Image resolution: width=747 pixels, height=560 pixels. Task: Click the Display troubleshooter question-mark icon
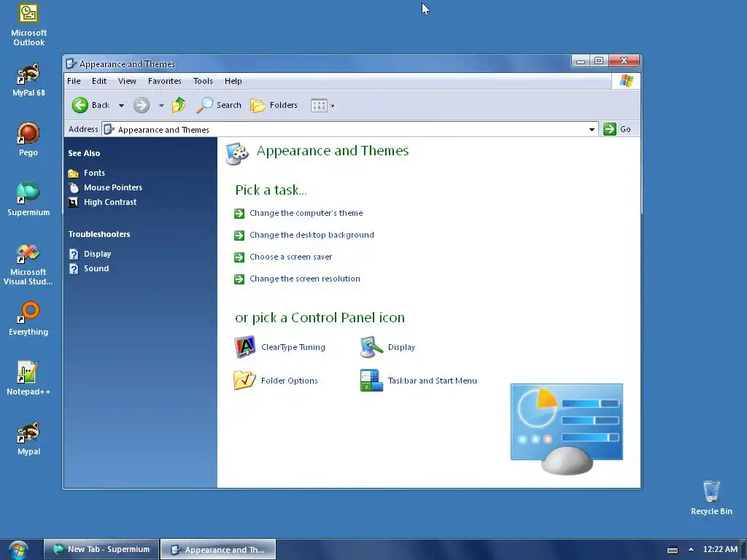coord(74,254)
